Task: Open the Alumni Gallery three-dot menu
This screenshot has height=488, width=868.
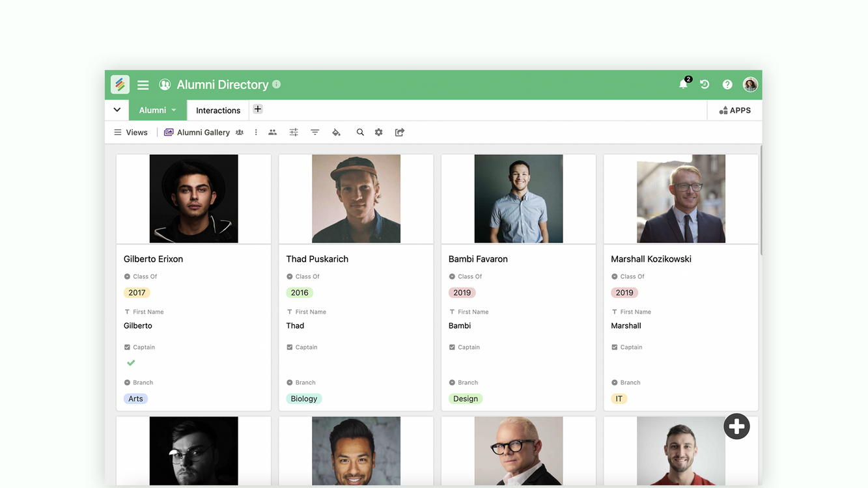Action: point(256,132)
